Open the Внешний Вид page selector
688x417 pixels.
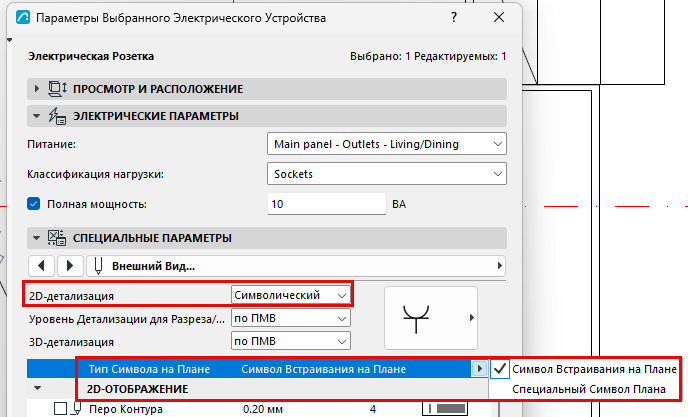296,266
